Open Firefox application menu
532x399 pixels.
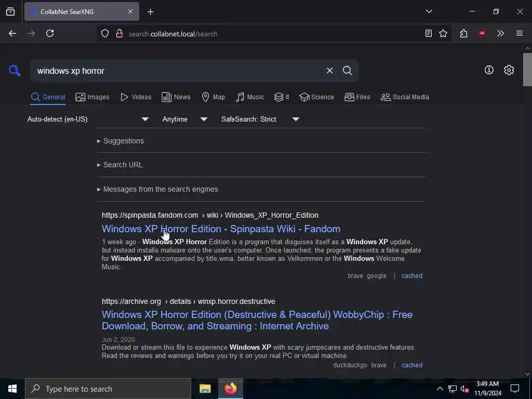coord(520,33)
